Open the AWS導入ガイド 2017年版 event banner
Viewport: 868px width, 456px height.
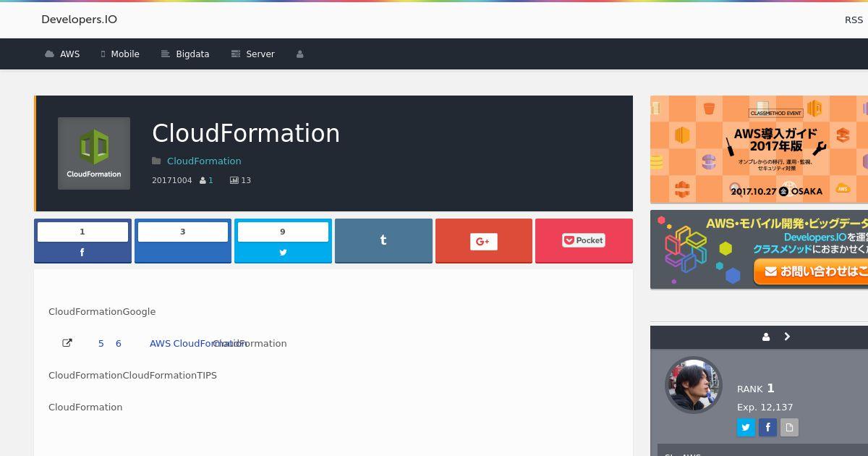click(x=759, y=149)
